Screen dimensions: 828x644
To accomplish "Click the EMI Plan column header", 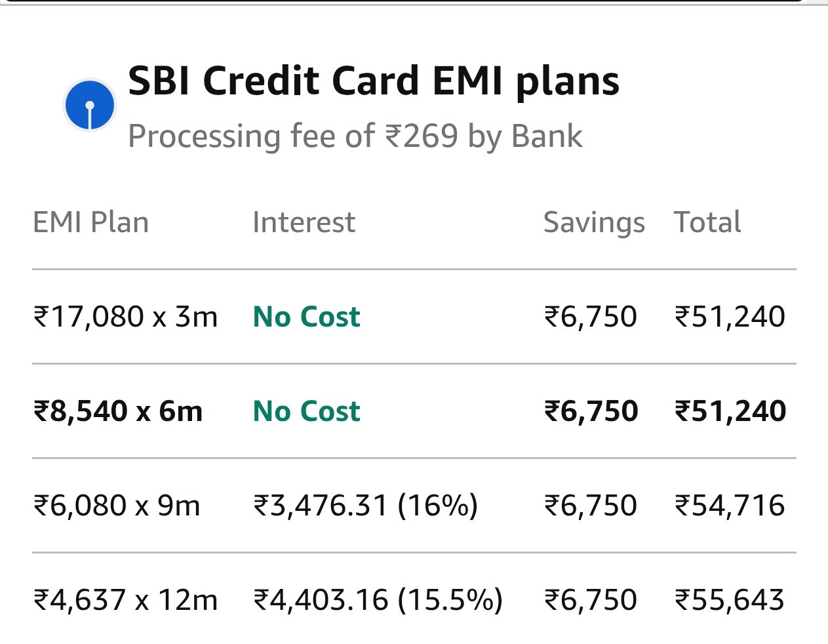I will pos(90,222).
